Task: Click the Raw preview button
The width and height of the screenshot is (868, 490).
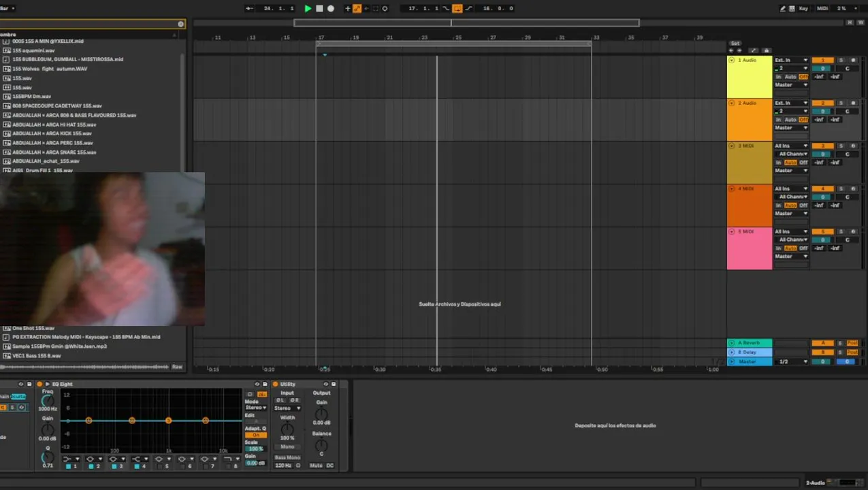Action: pos(177,367)
